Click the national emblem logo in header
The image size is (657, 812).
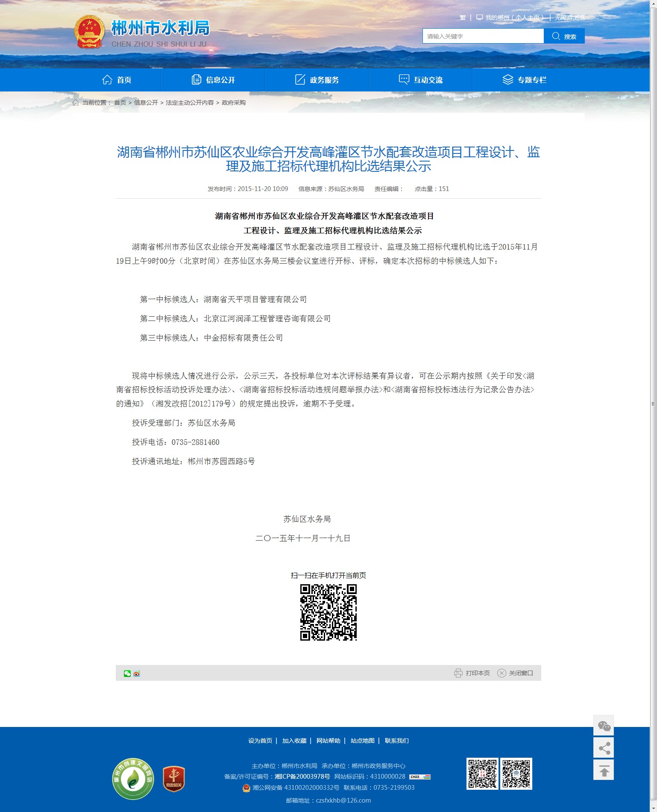89,32
